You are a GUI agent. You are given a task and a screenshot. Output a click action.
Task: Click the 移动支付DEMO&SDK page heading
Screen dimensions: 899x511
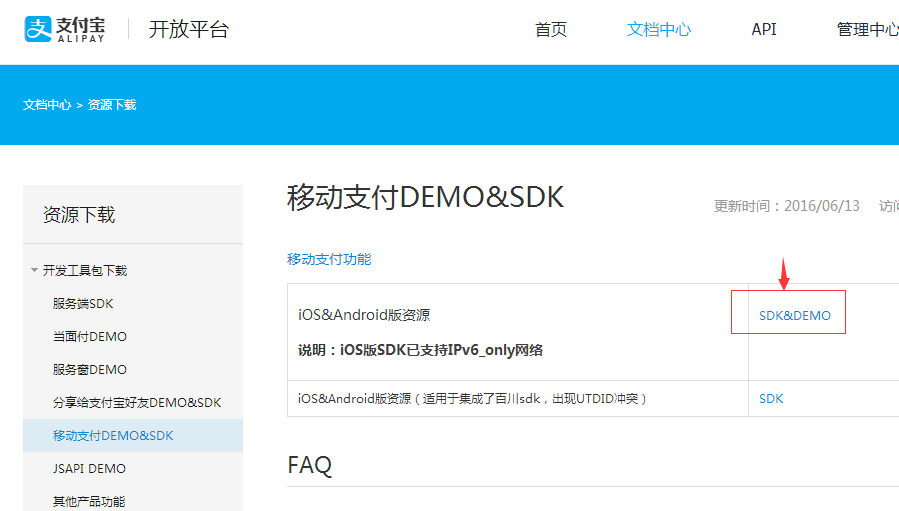[425, 198]
